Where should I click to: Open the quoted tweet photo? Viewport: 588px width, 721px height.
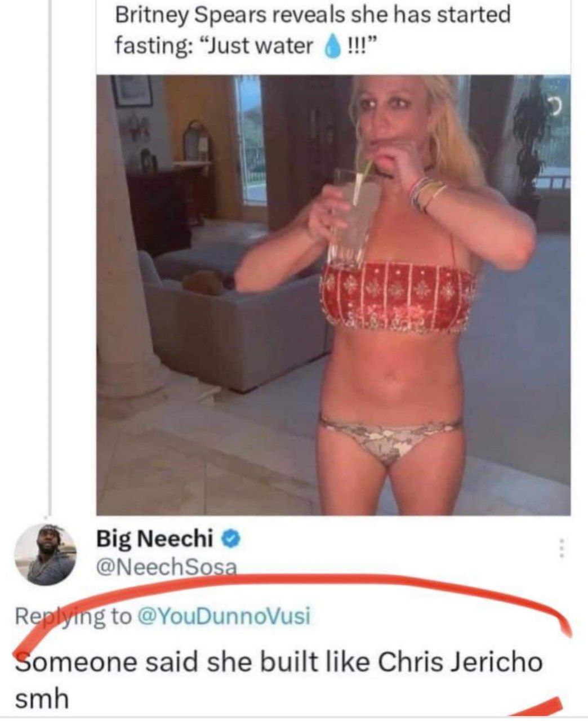[x=333, y=295]
